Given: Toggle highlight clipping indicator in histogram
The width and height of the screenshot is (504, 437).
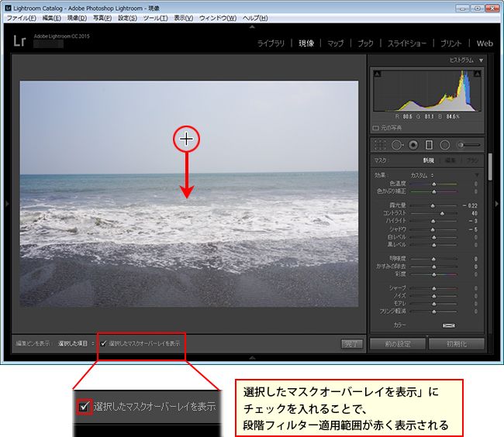Looking at the screenshot, I should 477,74.
